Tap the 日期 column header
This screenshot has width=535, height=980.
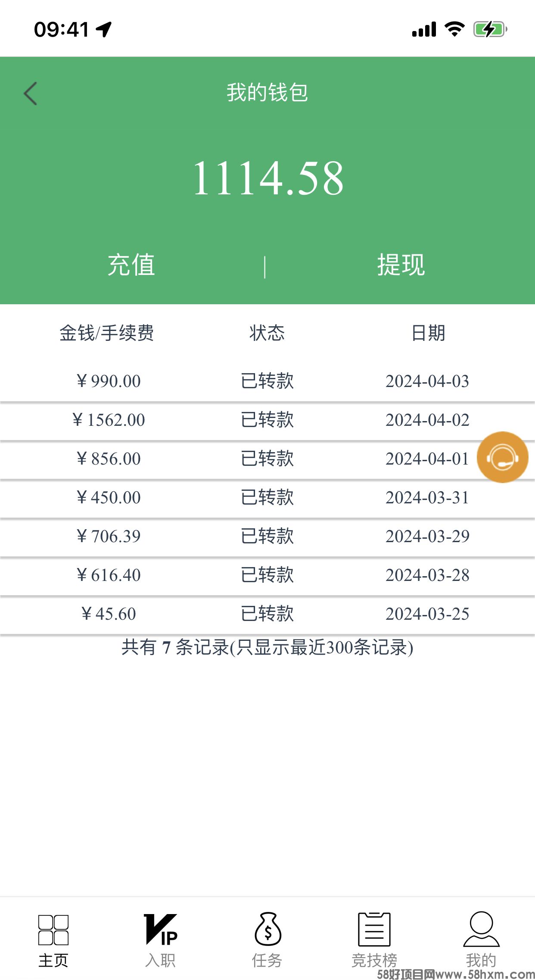[x=428, y=333]
